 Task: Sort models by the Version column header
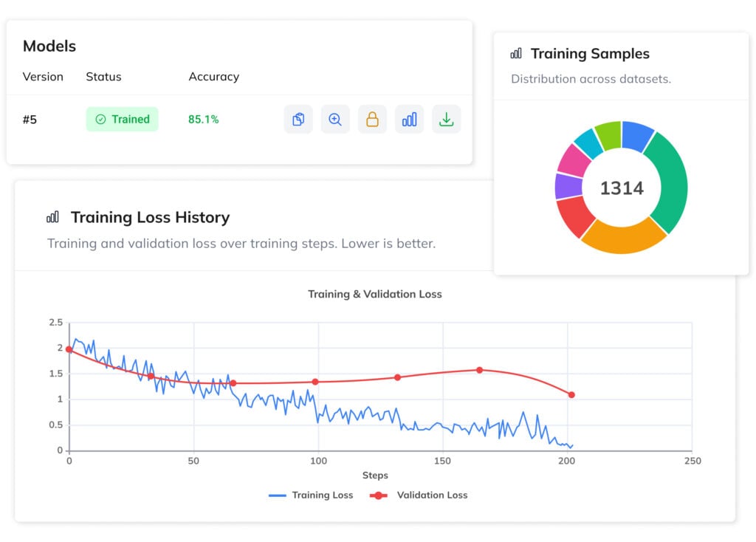coord(43,77)
